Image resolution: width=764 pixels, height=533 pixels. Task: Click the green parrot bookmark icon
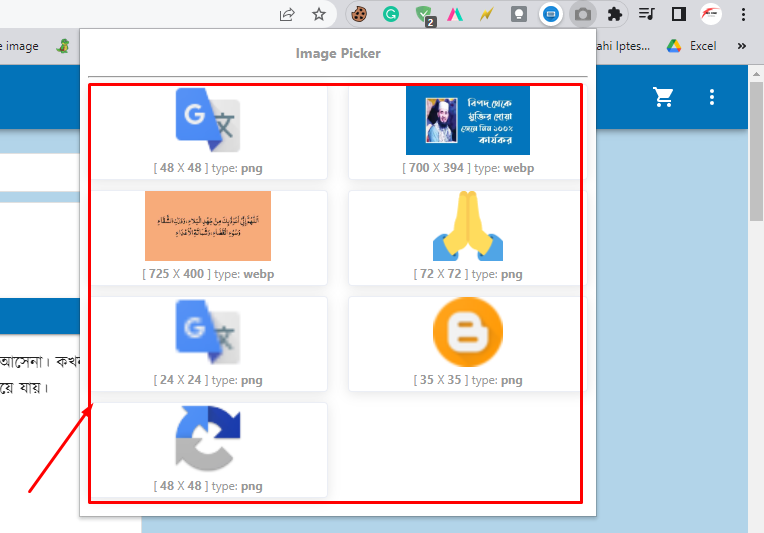(x=63, y=46)
